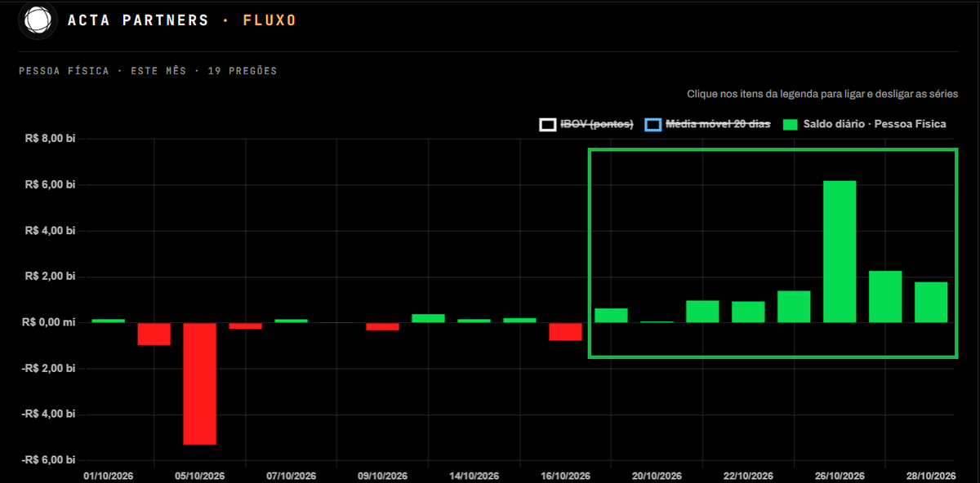Toggle the IBOV (pontos) legend series
980x483 pixels.
pyautogui.click(x=586, y=125)
